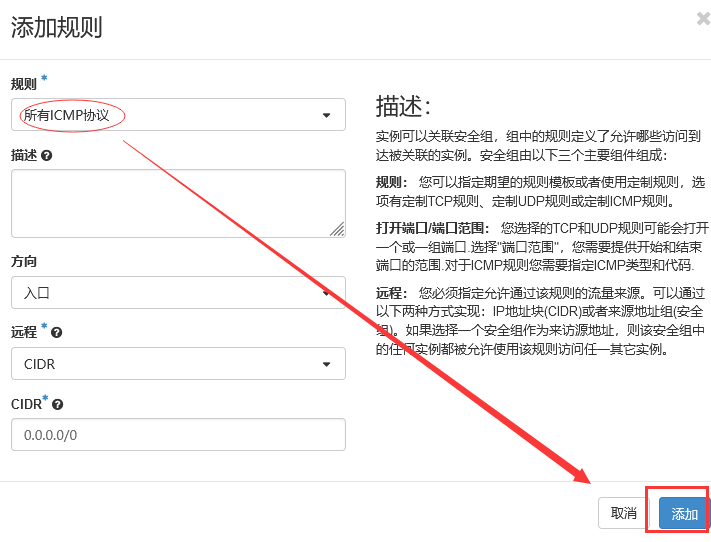Click the 规则 field label
This screenshot has width=711, height=542.
tap(24, 84)
